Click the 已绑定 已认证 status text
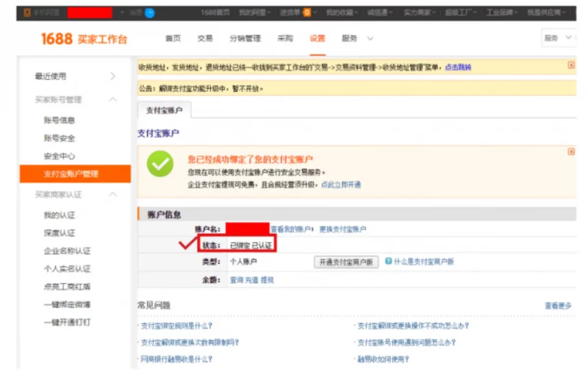 coord(250,245)
